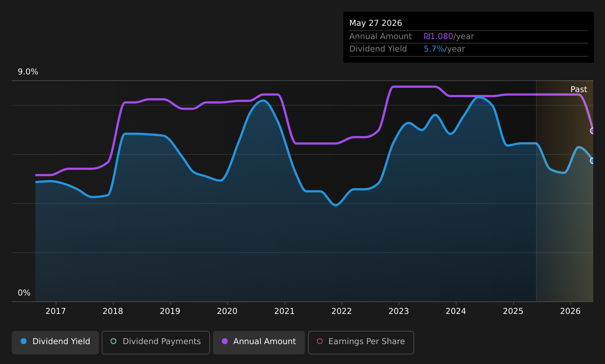Click the 0% y-axis label
The width and height of the screenshot is (605, 364).
(24, 293)
